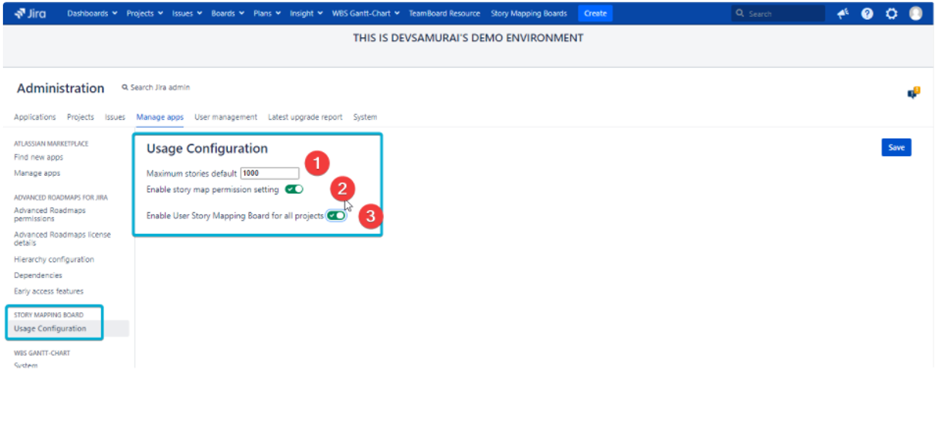This screenshot has height=440, width=940.
Task: Click the notification icon below the avatar
Action: pyautogui.click(x=913, y=92)
